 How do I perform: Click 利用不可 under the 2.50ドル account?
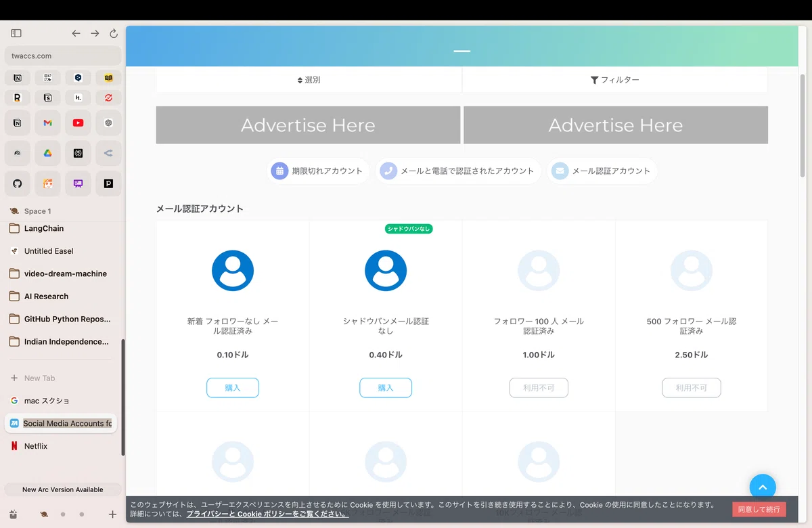692,388
